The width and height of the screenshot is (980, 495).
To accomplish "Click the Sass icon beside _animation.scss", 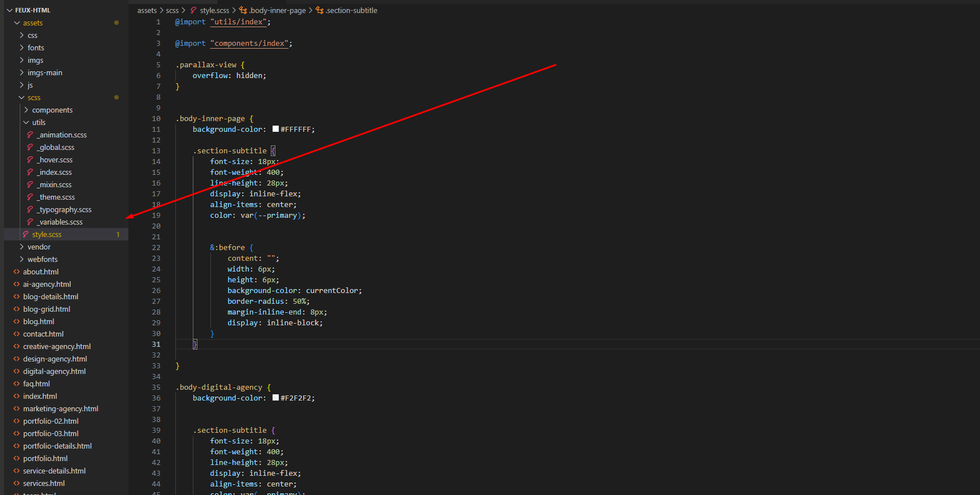I will pyautogui.click(x=30, y=135).
